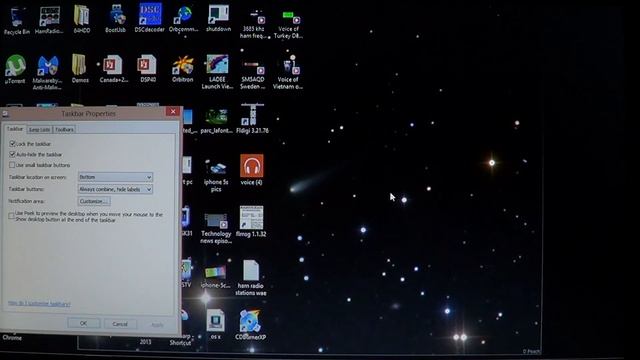Switch to the Jump Lists tab
The height and width of the screenshot is (360, 640).
39,129
